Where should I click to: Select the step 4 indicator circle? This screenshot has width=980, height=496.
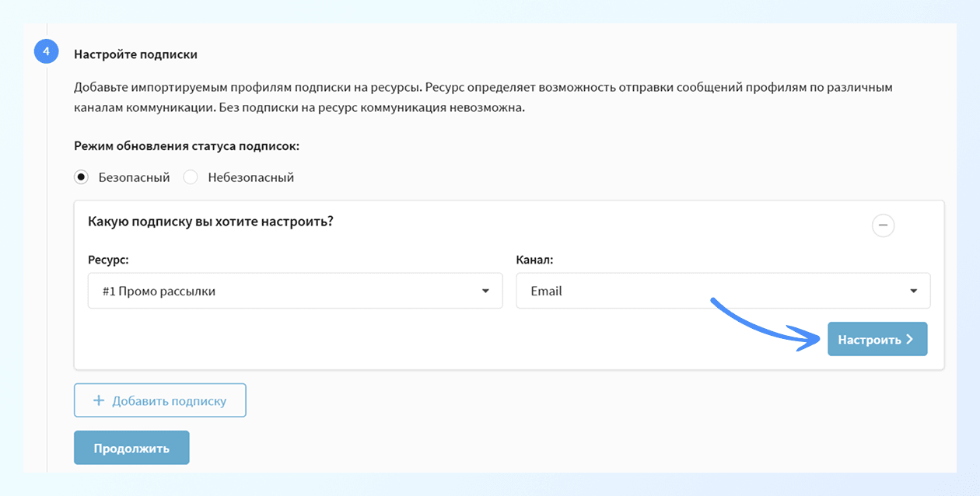tap(46, 51)
